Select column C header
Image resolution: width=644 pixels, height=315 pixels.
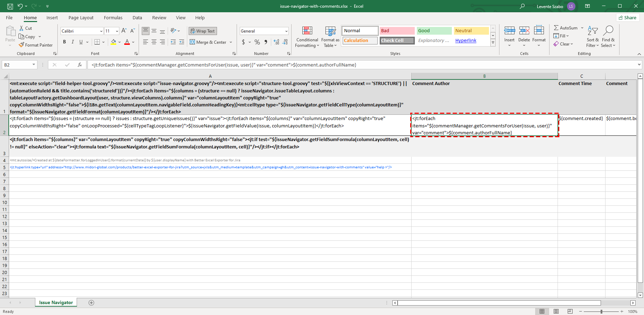point(581,76)
